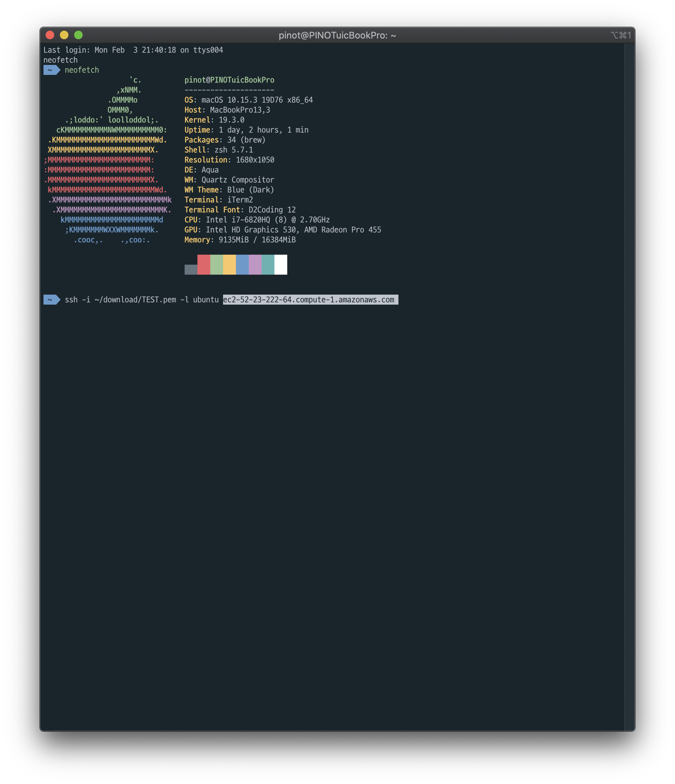The width and height of the screenshot is (675, 784).
Task: Click the gray swatch at palette start
Action: pos(191,269)
